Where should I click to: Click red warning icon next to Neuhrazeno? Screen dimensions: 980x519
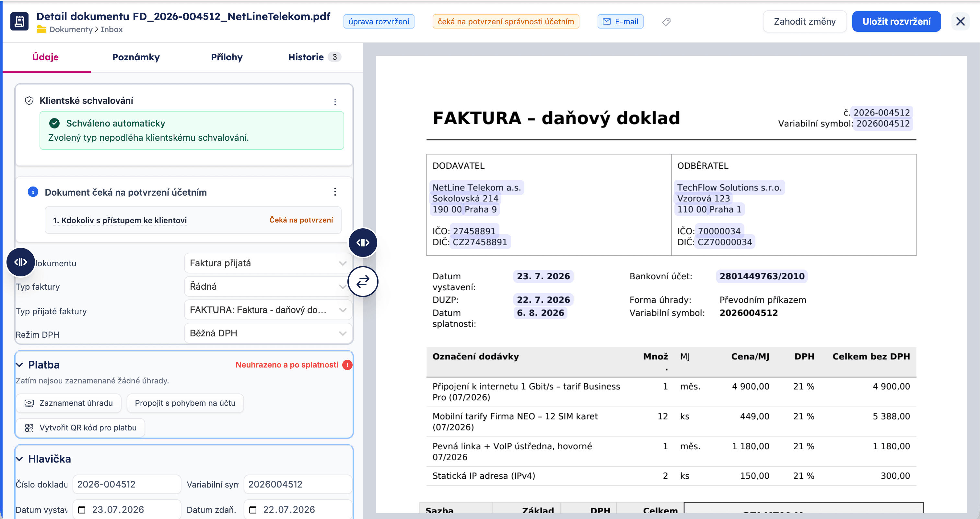[x=347, y=365]
